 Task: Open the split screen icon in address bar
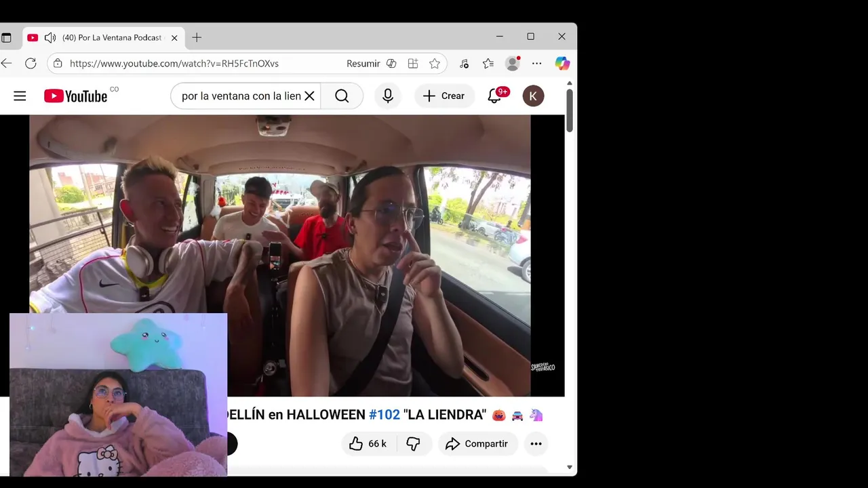coord(413,63)
